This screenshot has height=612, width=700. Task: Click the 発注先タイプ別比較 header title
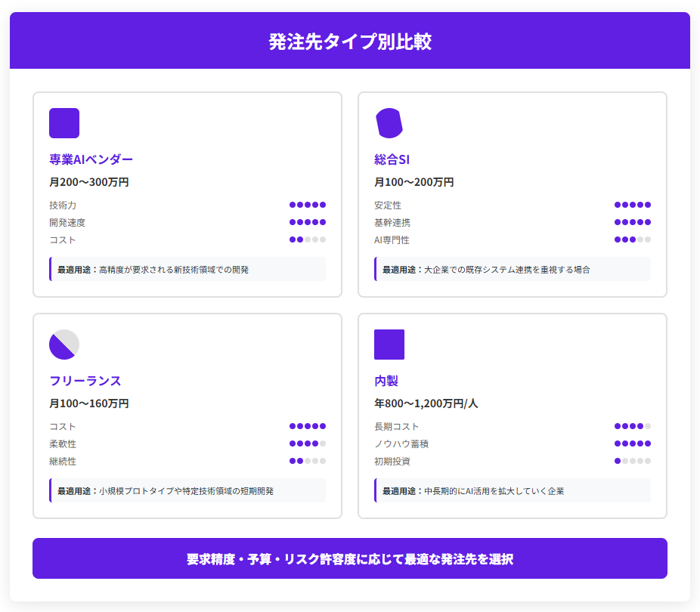(350, 42)
